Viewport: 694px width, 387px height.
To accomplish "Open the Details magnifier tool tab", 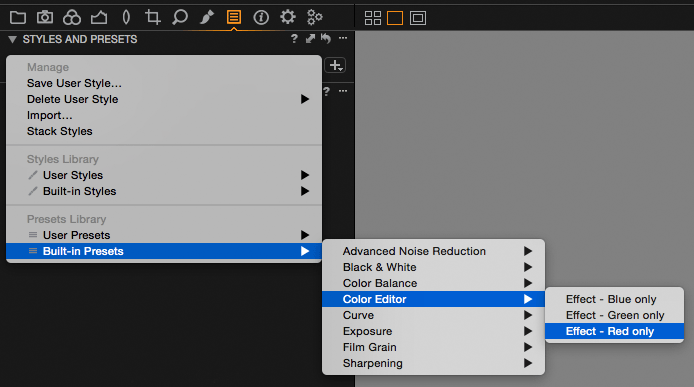I will pos(180,17).
